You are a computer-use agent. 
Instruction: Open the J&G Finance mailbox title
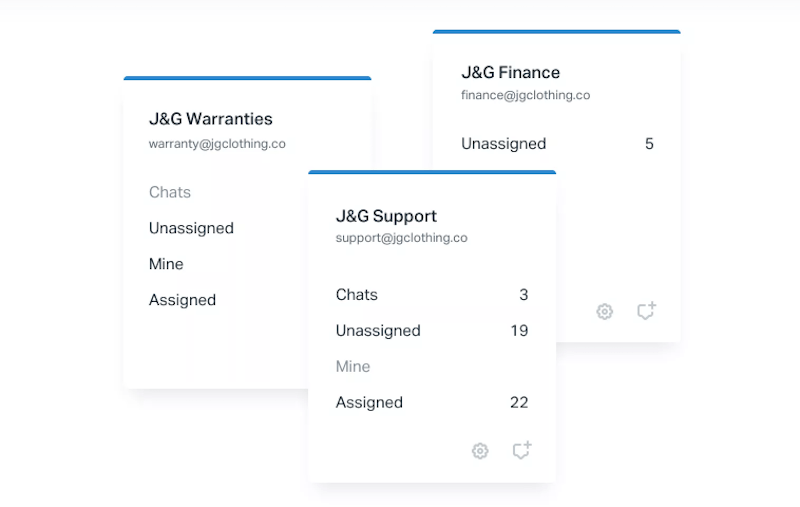510,72
